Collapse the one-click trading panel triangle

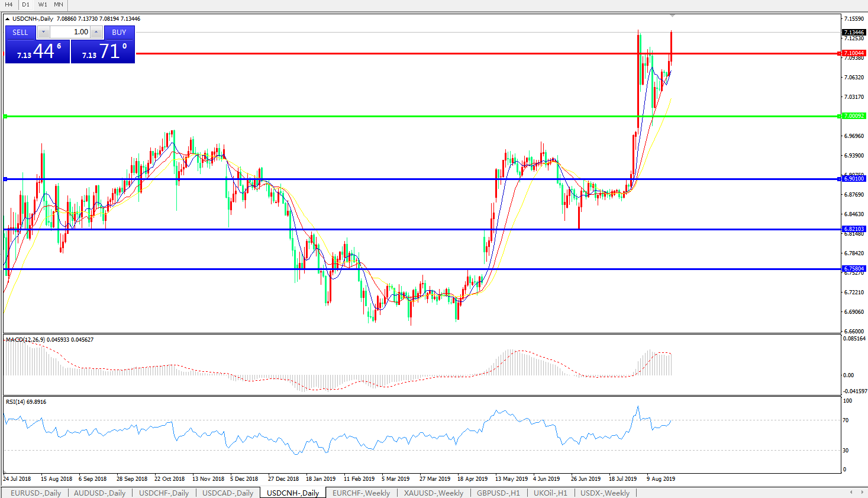tap(8, 19)
